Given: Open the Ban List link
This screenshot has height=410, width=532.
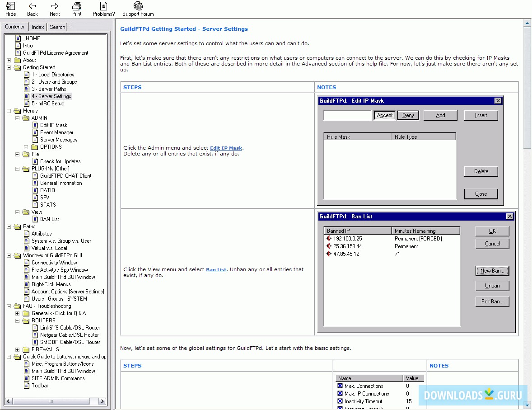Looking at the screenshot, I should (x=216, y=269).
